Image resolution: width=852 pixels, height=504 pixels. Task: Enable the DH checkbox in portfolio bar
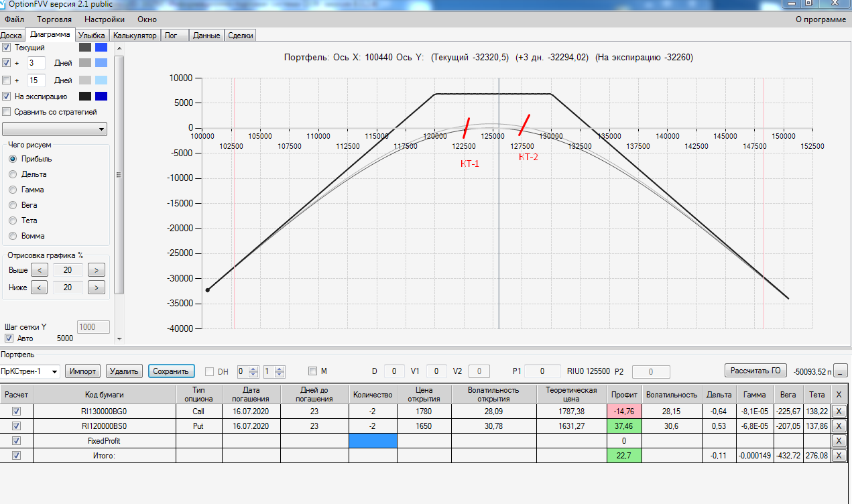click(x=210, y=371)
